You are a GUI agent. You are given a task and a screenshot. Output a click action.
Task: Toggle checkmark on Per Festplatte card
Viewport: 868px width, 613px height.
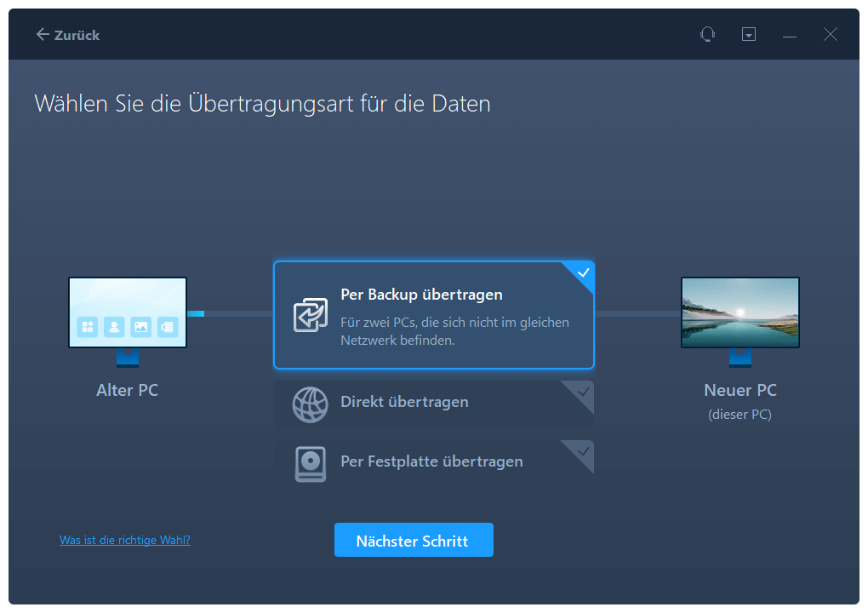583,452
